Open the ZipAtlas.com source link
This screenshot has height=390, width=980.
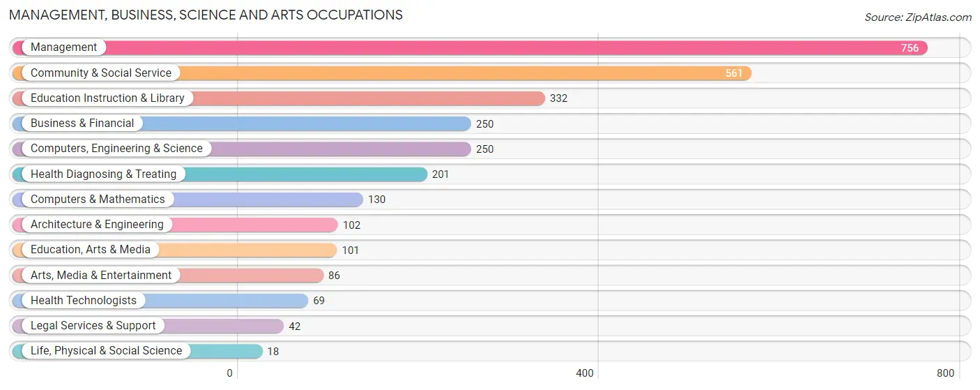[x=918, y=17]
